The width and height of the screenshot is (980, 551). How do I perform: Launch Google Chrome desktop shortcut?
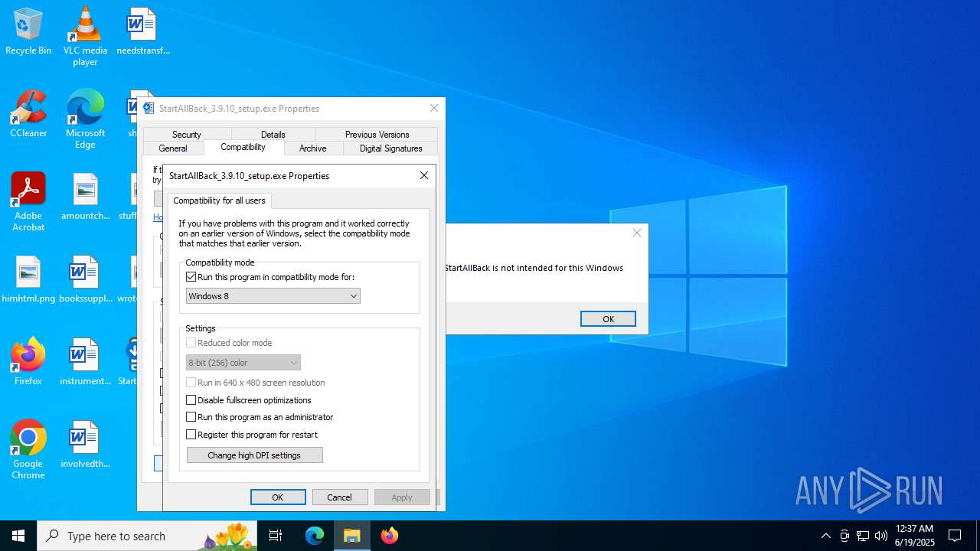(28, 450)
